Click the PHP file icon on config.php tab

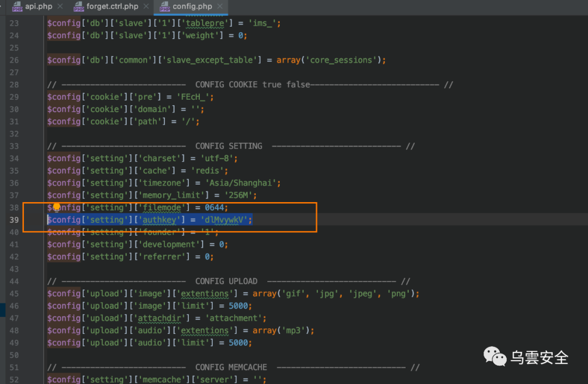tap(164, 7)
